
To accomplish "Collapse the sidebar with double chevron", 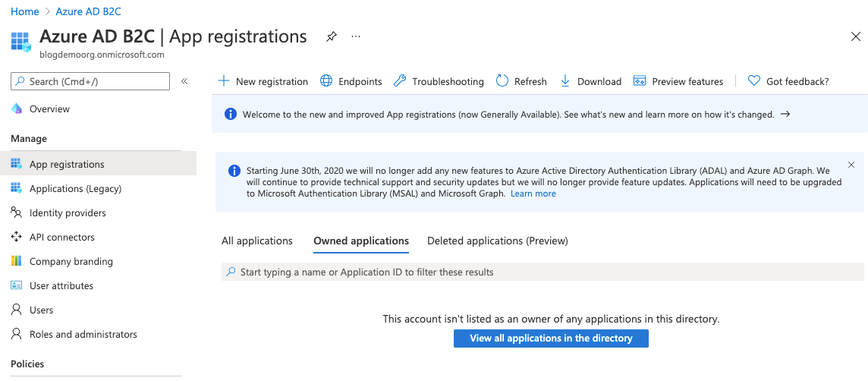I will pyautogui.click(x=184, y=81).
